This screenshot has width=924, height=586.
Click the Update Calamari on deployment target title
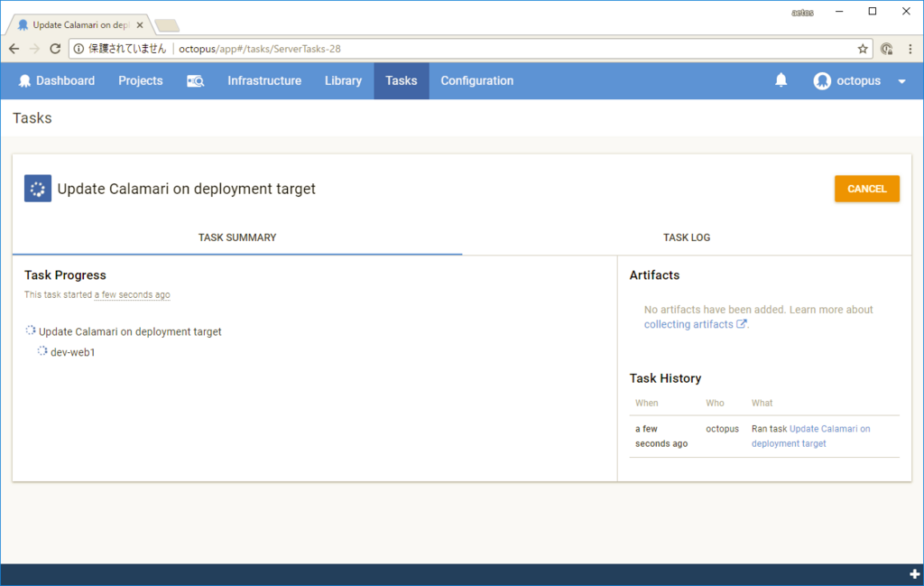(x=186, y=189)
